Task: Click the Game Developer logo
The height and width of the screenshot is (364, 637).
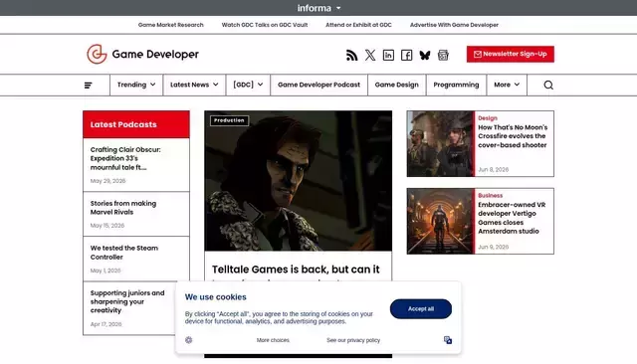Action: coord(142,54)
